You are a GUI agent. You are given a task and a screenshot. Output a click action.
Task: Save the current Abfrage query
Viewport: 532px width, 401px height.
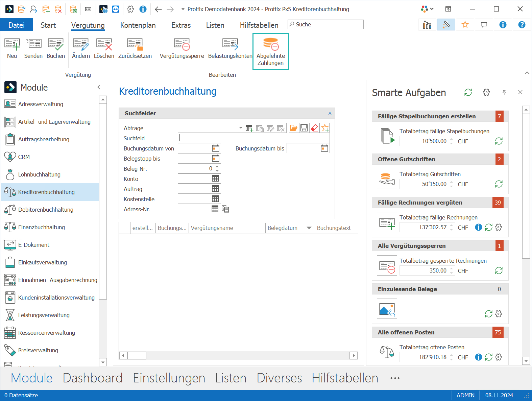(x=304, y=128)
